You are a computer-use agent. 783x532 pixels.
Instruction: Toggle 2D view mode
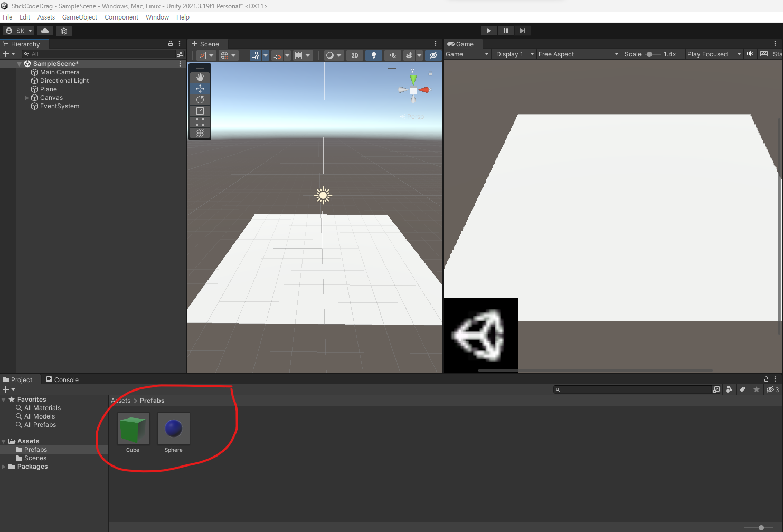pos(355,55)
